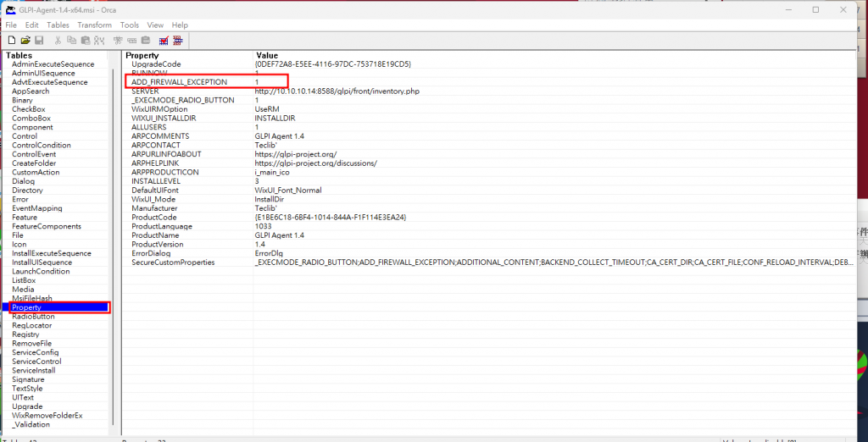
Task: Open the File menu
Action: 11,25
